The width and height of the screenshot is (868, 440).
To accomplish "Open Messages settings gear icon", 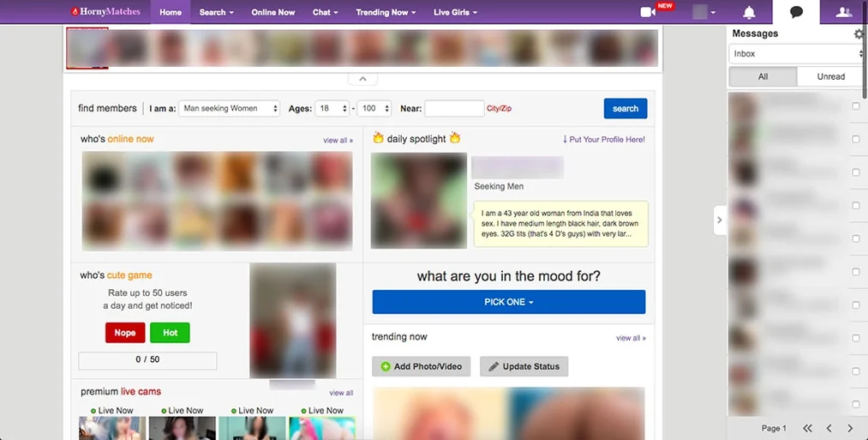I will pos(859,33).
